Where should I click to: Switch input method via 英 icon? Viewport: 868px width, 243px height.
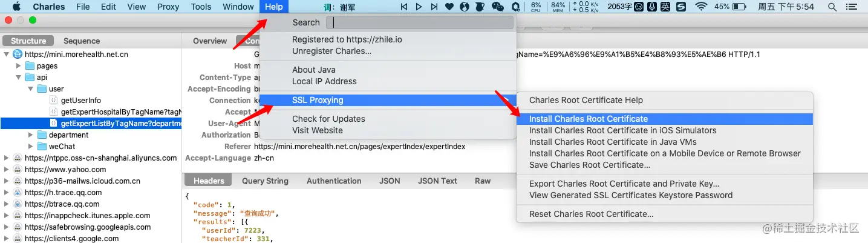(665, 7)
